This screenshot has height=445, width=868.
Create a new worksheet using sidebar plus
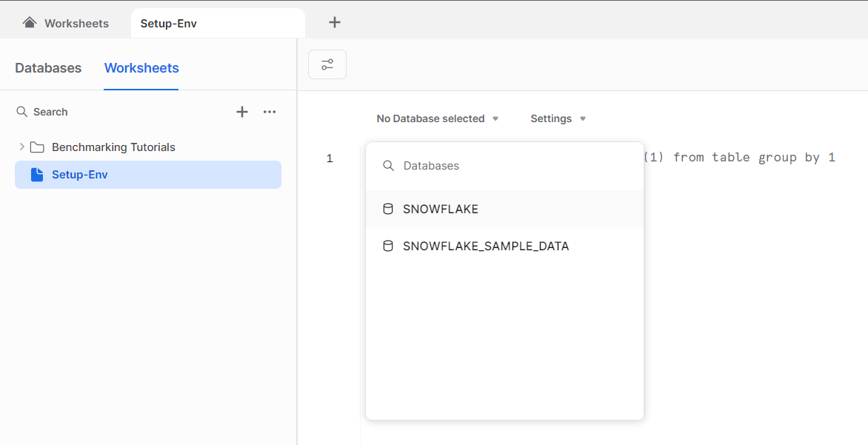[242, 112]
